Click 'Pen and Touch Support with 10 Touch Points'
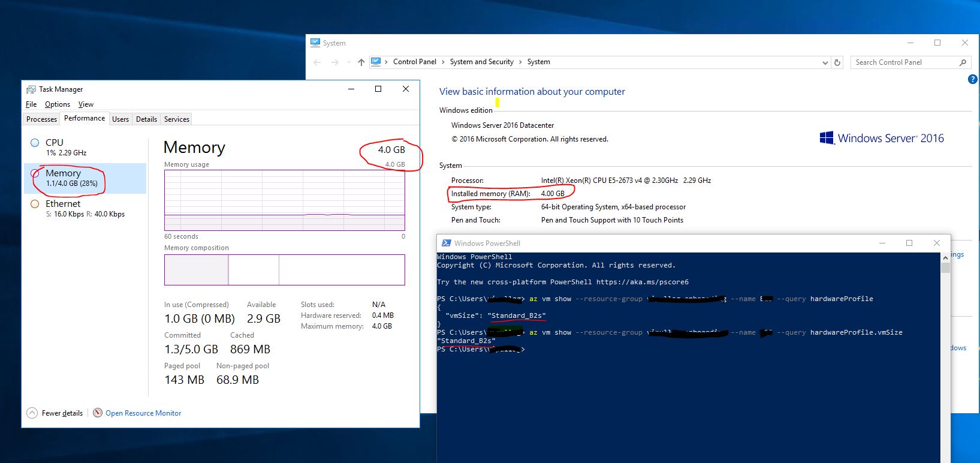This screenshot has width=980, height=463. coord(612,220)
